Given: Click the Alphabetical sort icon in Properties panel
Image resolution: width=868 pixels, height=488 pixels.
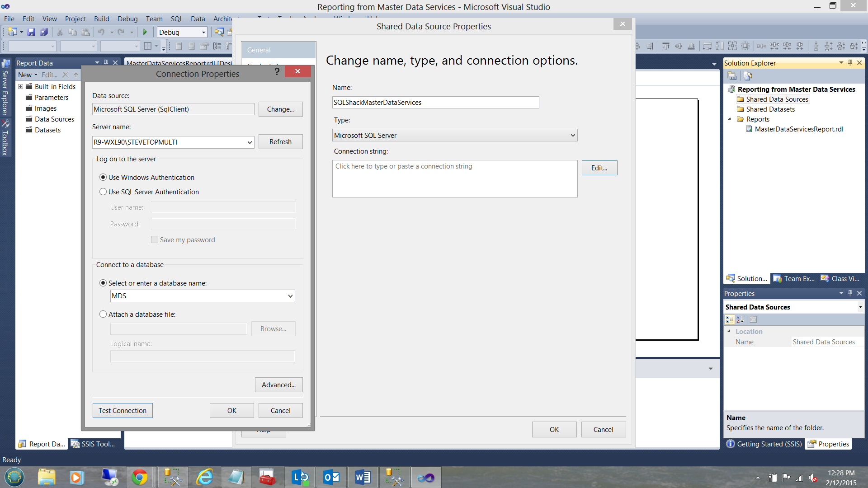Looking at the screenshot, I should pyautogui.click(x=740, y=319).
